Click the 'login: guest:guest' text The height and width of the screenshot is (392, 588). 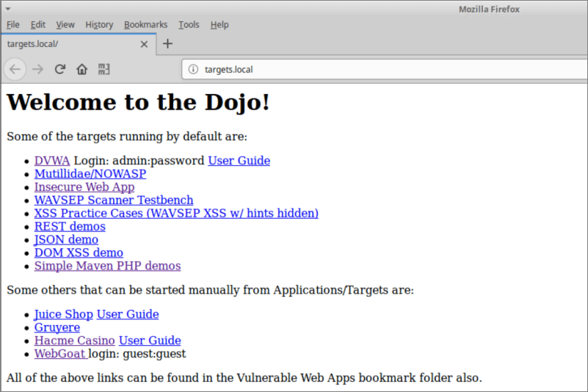point(137,353)
